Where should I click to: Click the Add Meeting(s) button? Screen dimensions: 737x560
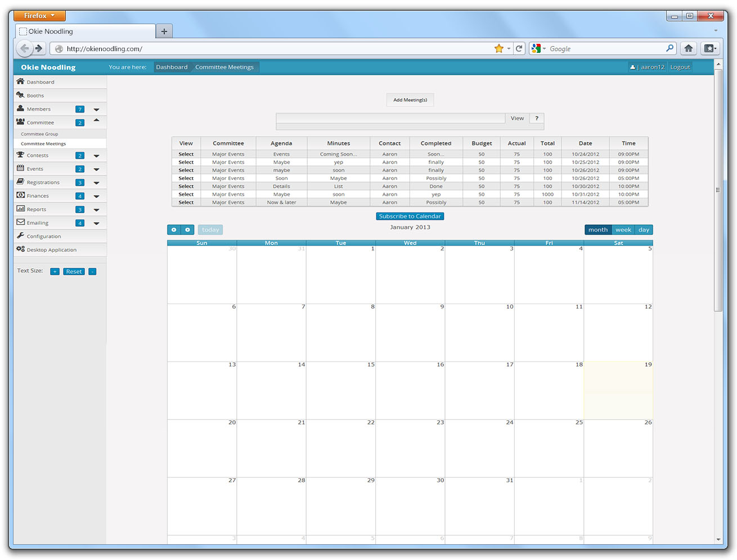pos(410,100)
